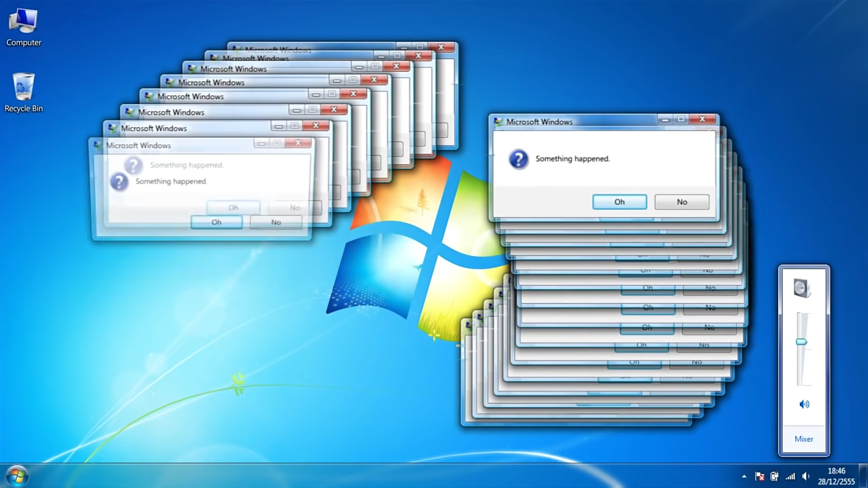
Task: Click the Action Center flag tray icon
Action: click(x=759, y=476)
